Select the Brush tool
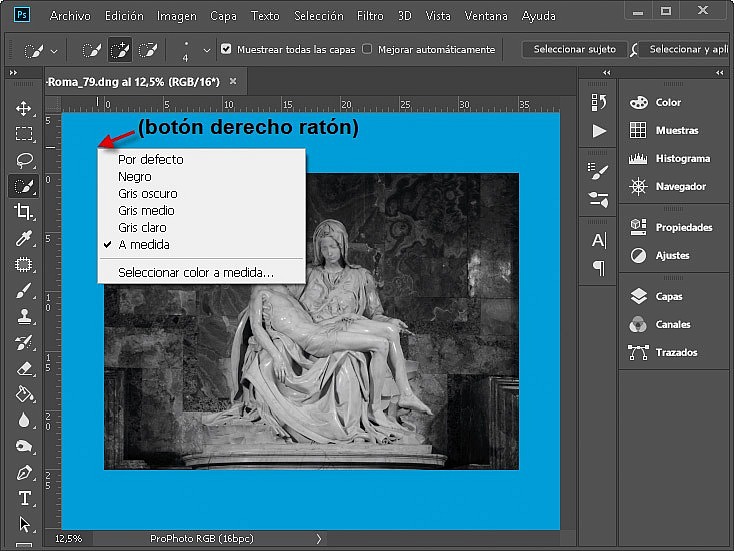 [23, 291]
